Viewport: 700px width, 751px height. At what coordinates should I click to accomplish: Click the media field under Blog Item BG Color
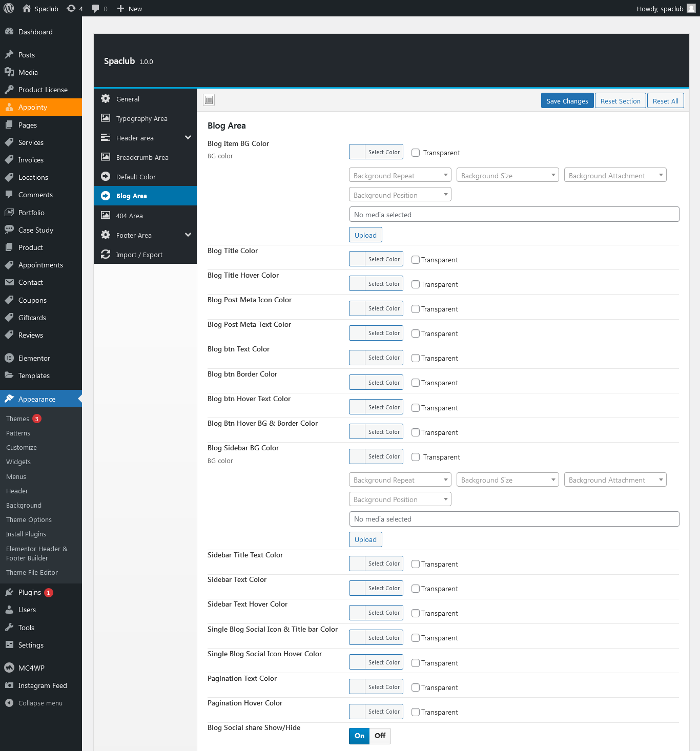click(x=514, y=214)
